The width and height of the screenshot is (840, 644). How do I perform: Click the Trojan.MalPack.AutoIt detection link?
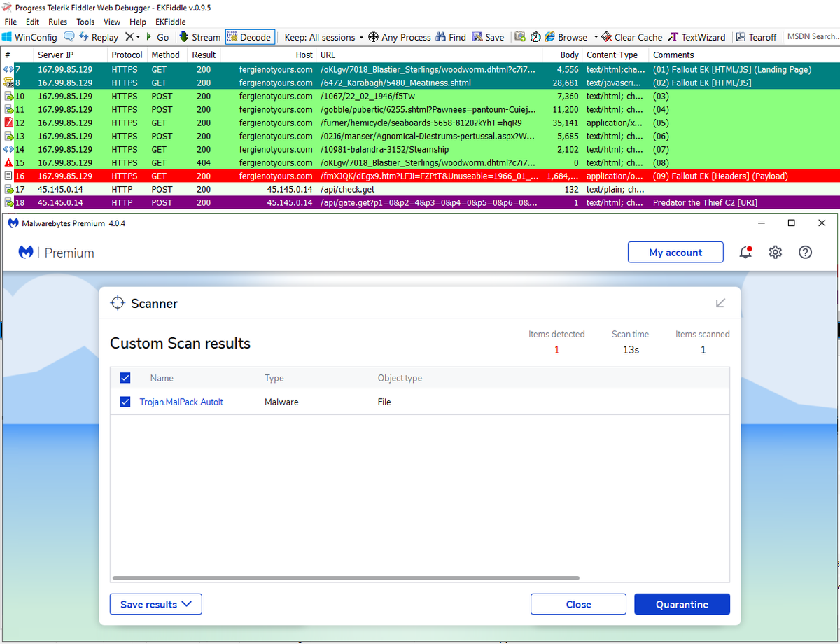181,402
